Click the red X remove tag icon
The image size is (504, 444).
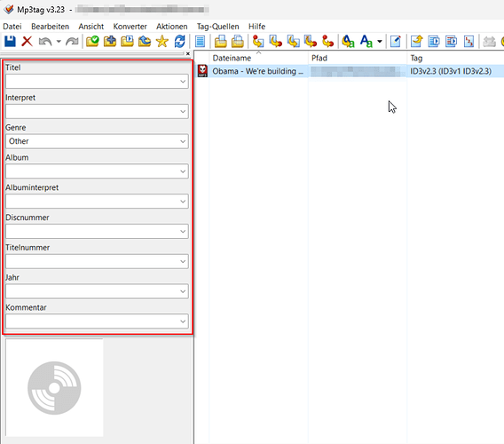[x=27, y=42]
